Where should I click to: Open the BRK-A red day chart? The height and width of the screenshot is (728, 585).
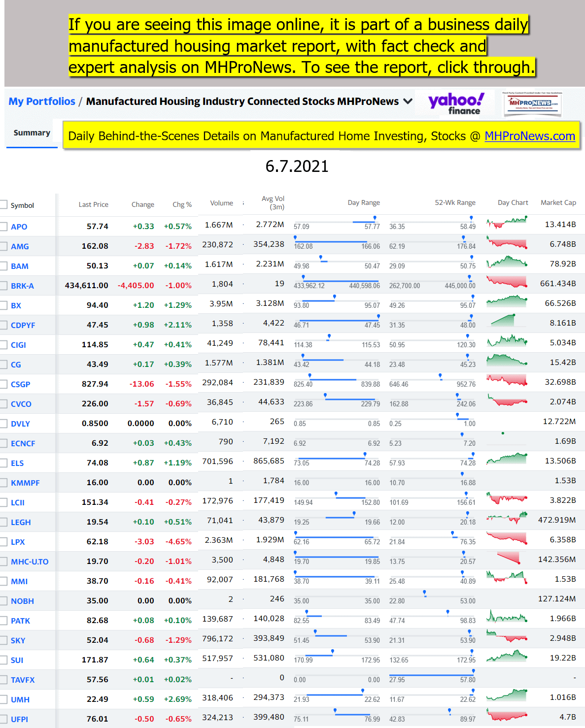[507, 282]
